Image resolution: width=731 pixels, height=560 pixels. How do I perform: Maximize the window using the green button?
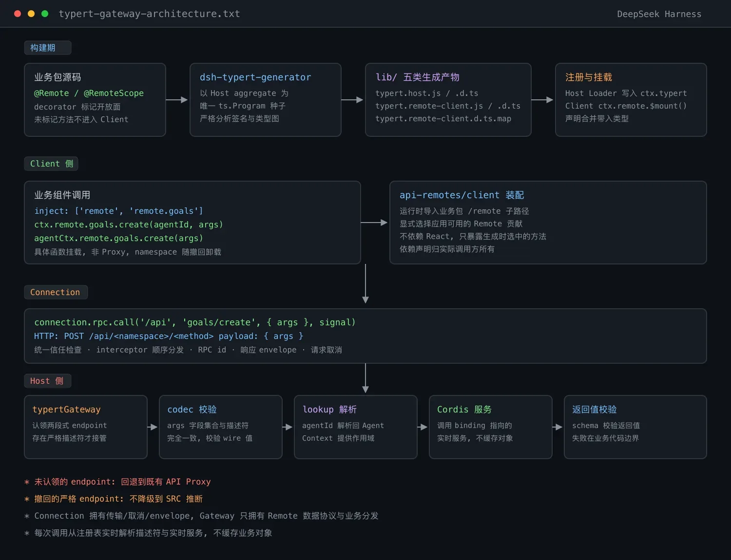(45, 14)
